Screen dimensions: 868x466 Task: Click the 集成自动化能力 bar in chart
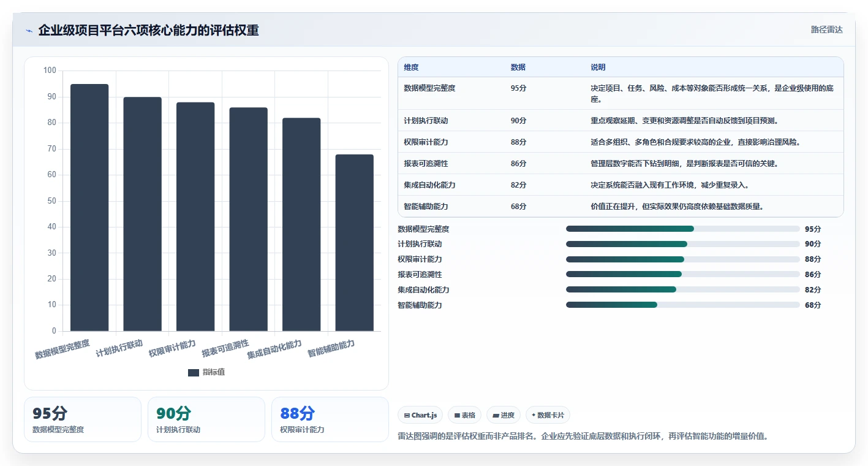[301, 224]
